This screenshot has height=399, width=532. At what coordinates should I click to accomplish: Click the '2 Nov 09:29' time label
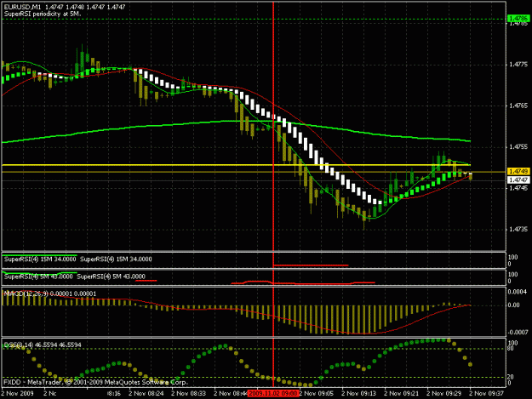pos(444,394)
